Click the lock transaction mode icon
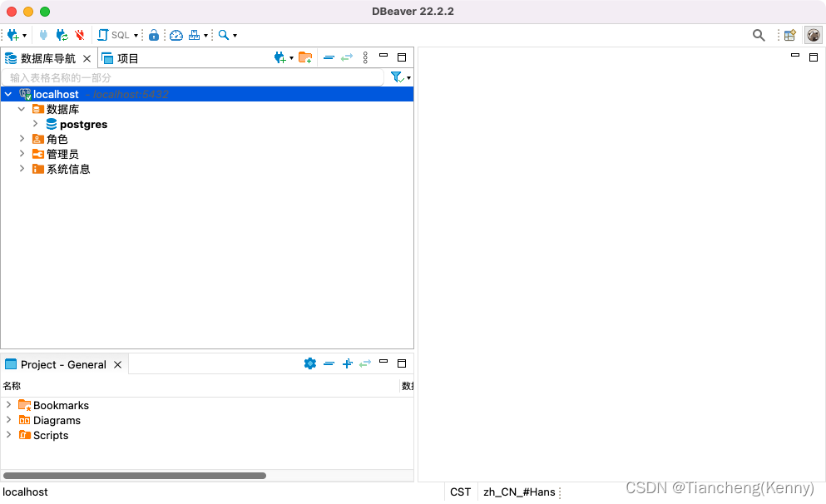Image resolution: width=826 pixels, height=504 pixels. tap(154, 35)
